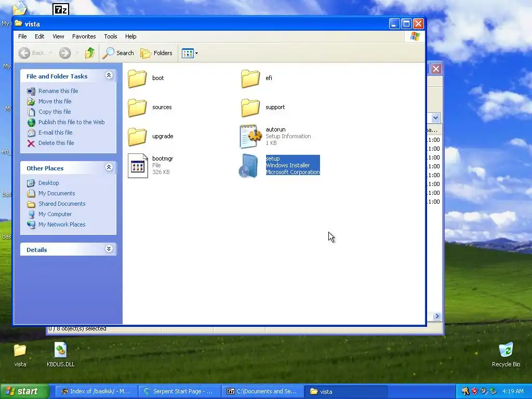Viewport: 532px width, 399px height.
Task: Go to Desktop in Other Places
Action: pos(48,183)
